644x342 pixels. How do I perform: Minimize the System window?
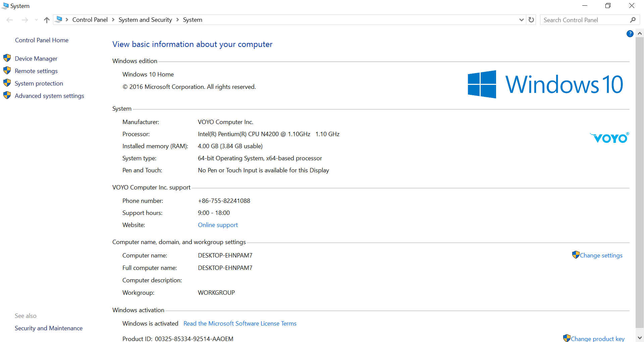pyautogui.click(x=585, y=6)
